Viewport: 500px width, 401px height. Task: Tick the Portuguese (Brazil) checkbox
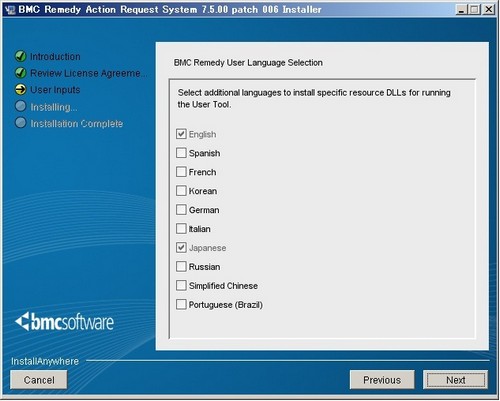pyautogui.click(x=181, y=304)
